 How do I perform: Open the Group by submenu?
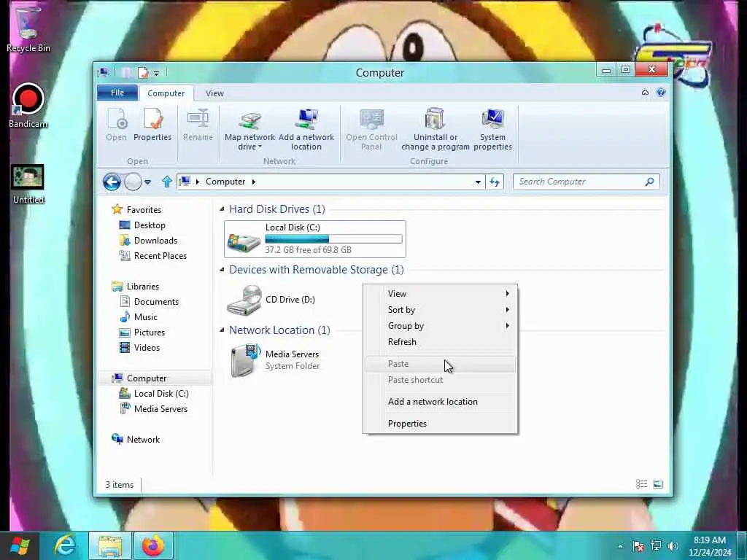tap(440, 326)
